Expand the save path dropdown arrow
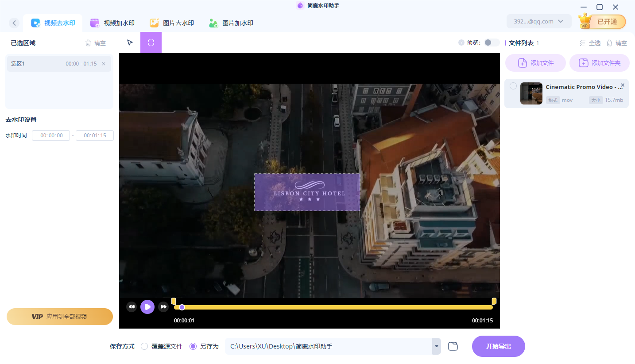 [x=437, y=346]
